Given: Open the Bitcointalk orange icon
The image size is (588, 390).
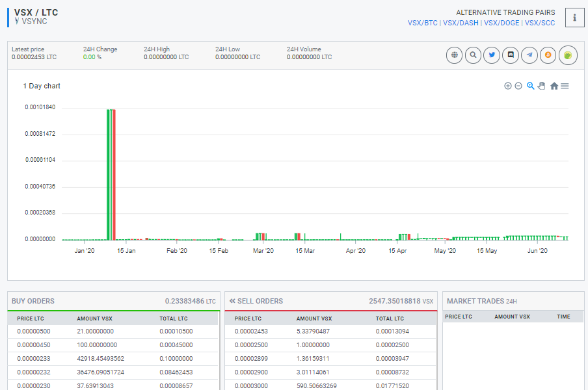Looking at the screenshot, I should (548, 55).
